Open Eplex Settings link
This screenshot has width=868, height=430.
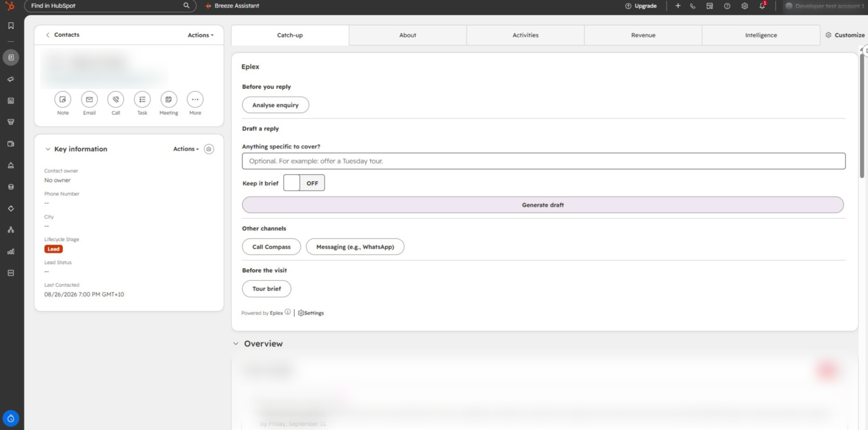[311, 313]
